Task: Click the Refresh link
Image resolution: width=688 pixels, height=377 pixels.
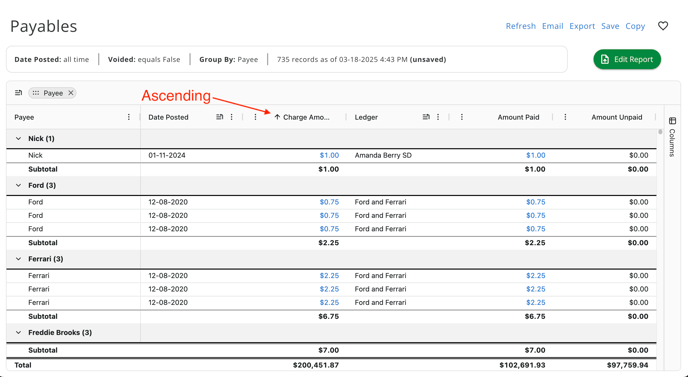Action: (521, 26)
